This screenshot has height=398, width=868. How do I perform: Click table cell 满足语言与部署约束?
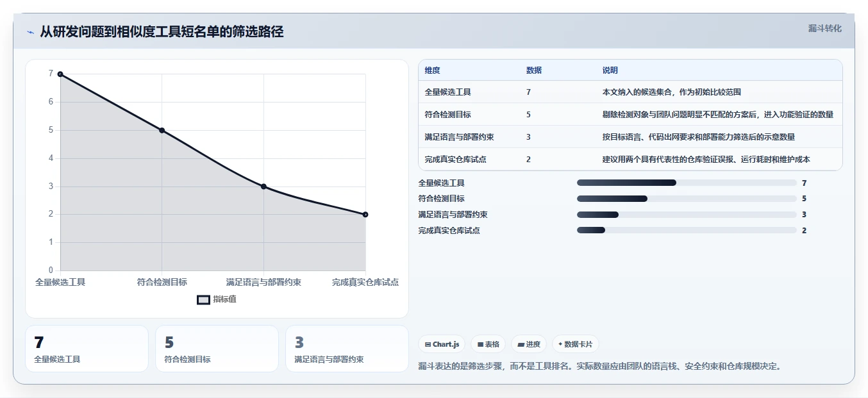point(459,137)
